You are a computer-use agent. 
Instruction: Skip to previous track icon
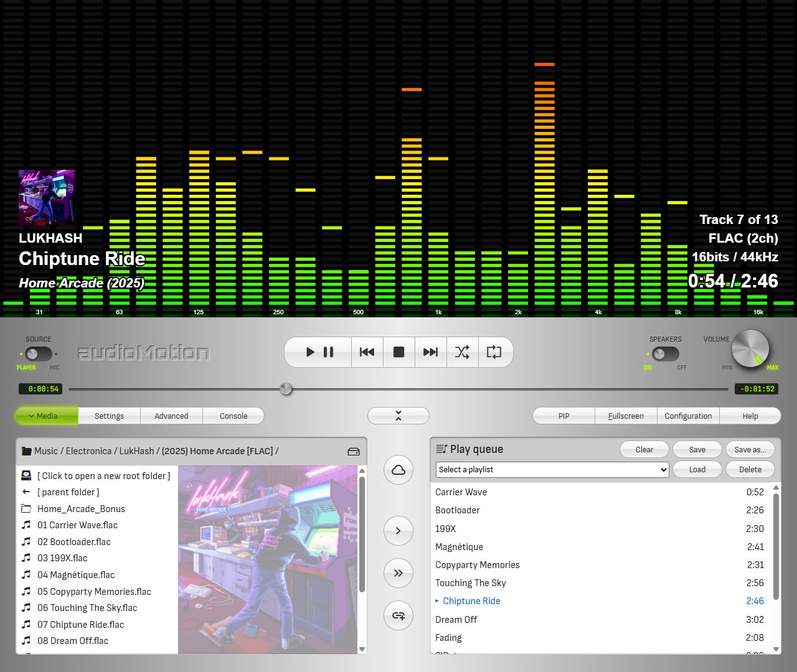pyautogui.click(x=367, y=352)
